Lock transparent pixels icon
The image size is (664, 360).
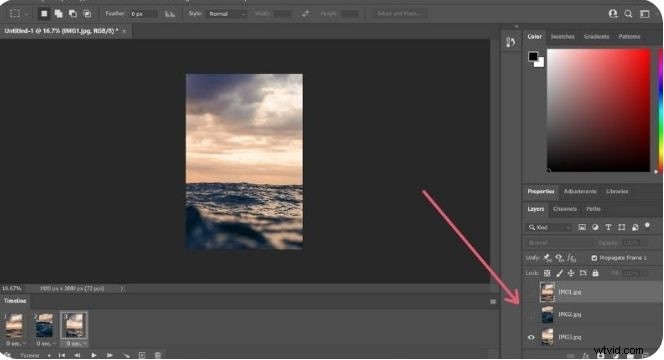click(x=547, y=273)
